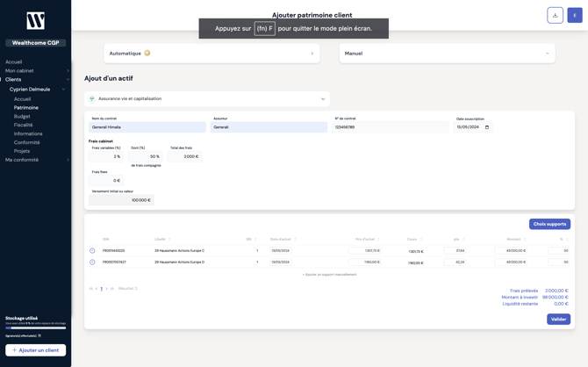
Task: Click the plant icon beside Assurance vie
Action: tap(92, 99)
